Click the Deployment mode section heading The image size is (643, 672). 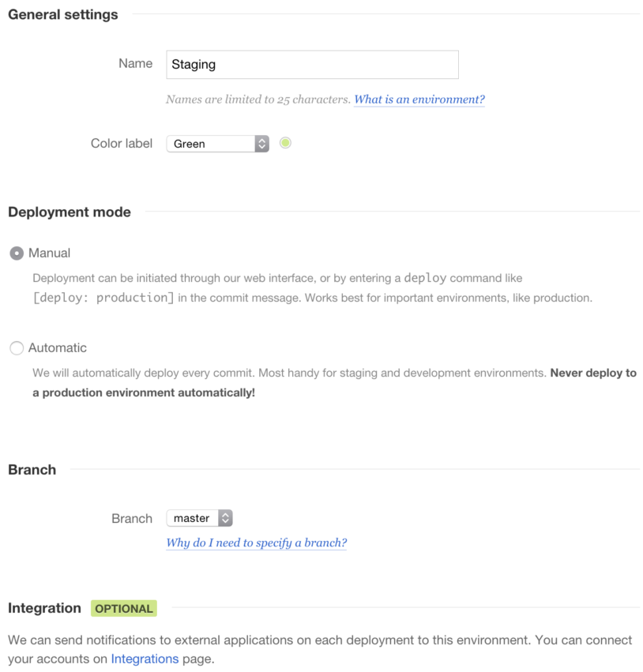(x=70, y=212)
